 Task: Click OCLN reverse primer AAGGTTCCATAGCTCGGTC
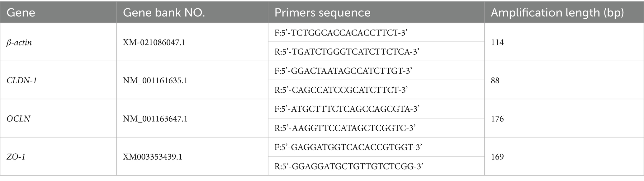[345, 128]
